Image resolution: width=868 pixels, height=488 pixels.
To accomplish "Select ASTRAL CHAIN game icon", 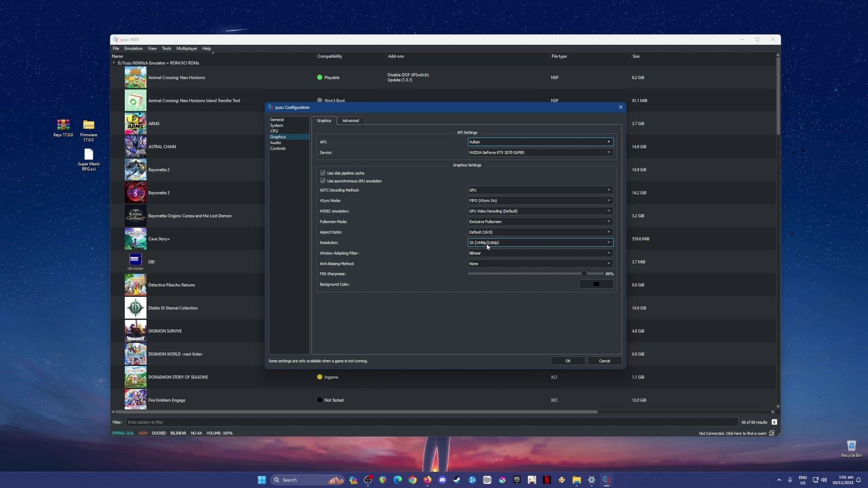I will (x=135, y=146).
